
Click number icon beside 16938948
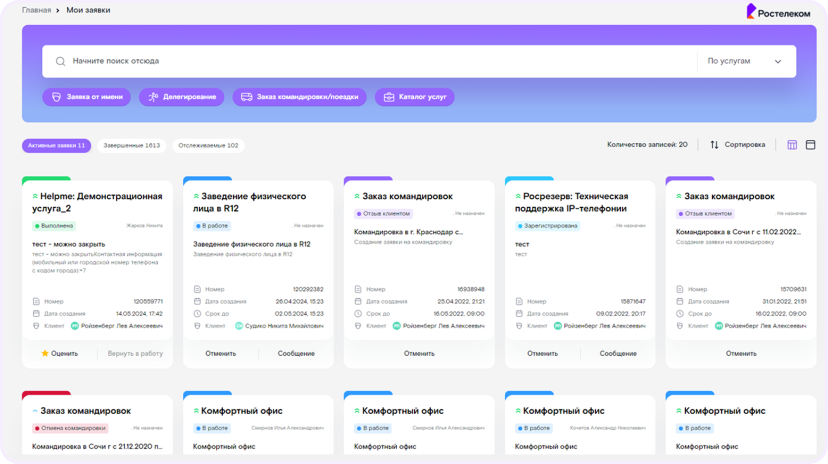coord(357,289)
